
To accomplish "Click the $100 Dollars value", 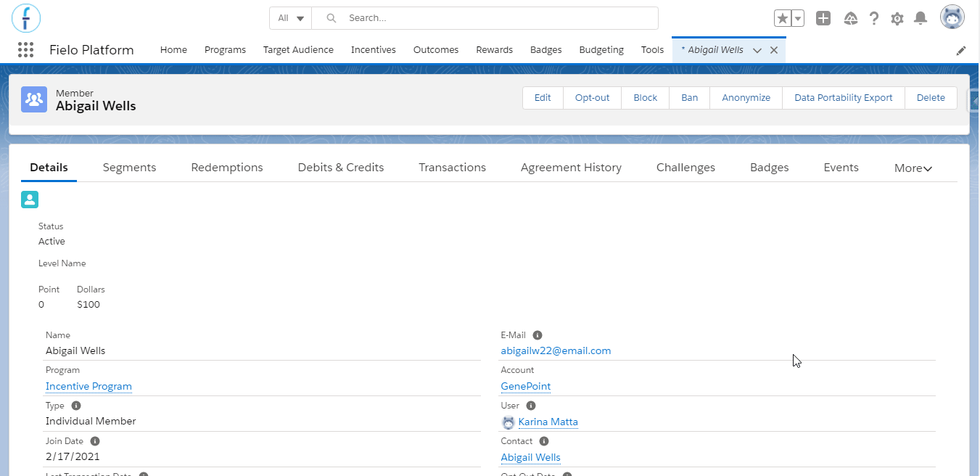I will pyautogui.click(x=88, y=305).
